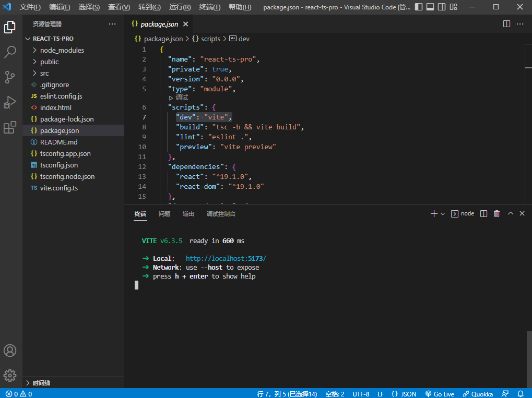Open the 文件(F) menu

point(30,7)
